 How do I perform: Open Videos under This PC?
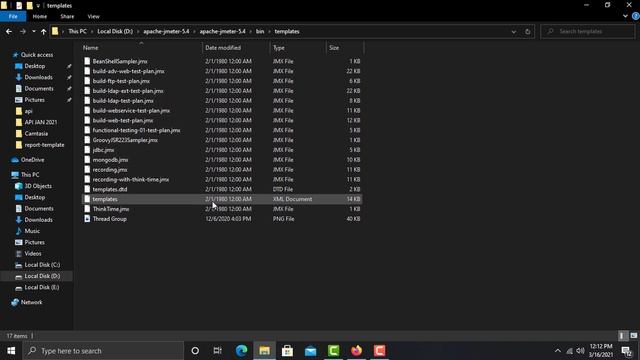click(33, 253)
